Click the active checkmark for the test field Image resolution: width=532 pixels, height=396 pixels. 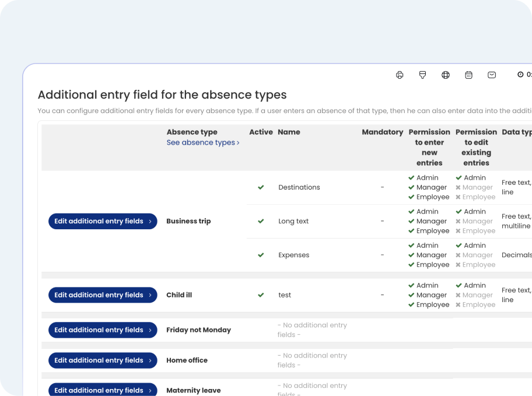261,295
